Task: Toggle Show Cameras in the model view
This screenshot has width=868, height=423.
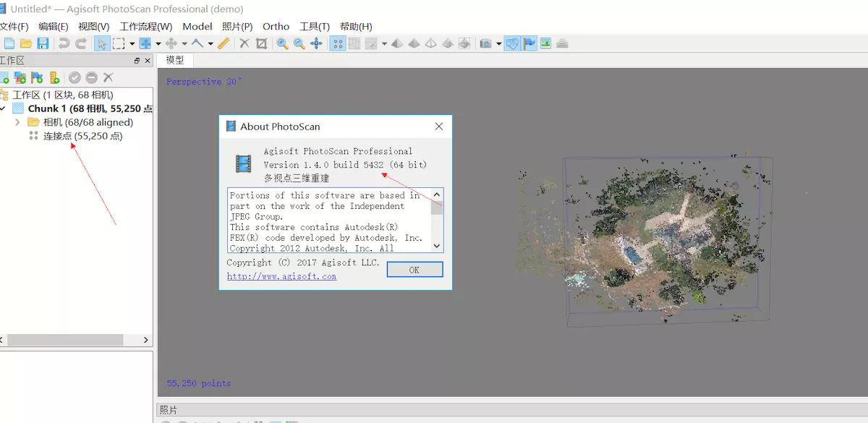Action: coord(486,43)
